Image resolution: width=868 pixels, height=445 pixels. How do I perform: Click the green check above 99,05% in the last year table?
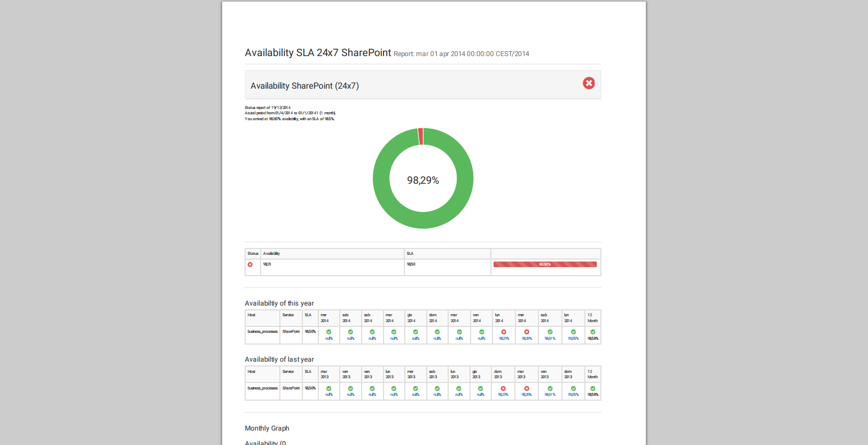[x=573, y=388]
